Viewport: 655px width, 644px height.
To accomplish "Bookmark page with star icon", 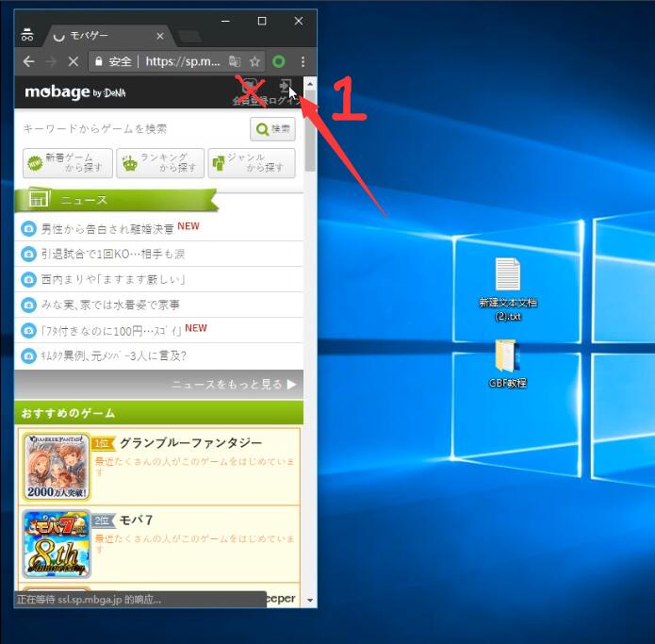I will tap(254, 62).
